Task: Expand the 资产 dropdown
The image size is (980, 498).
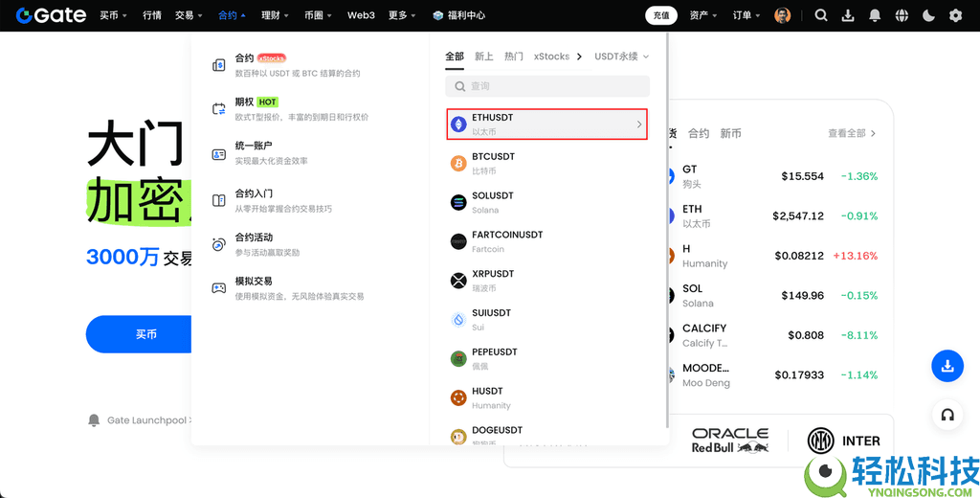Action: (703, 15)
